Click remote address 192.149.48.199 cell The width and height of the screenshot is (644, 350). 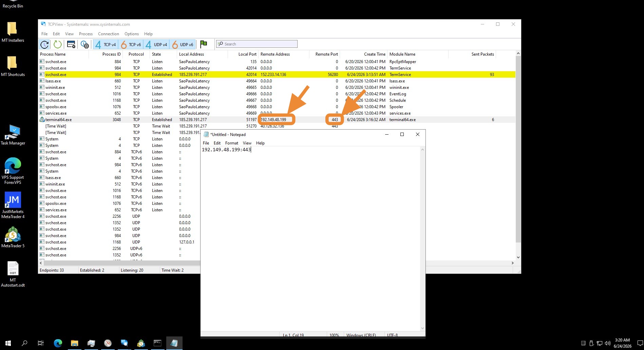[x=273, y=120]
